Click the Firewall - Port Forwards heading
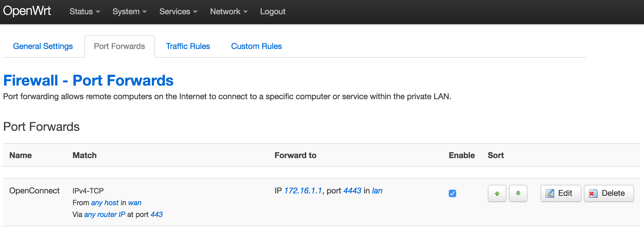 [x=88, y=81]
